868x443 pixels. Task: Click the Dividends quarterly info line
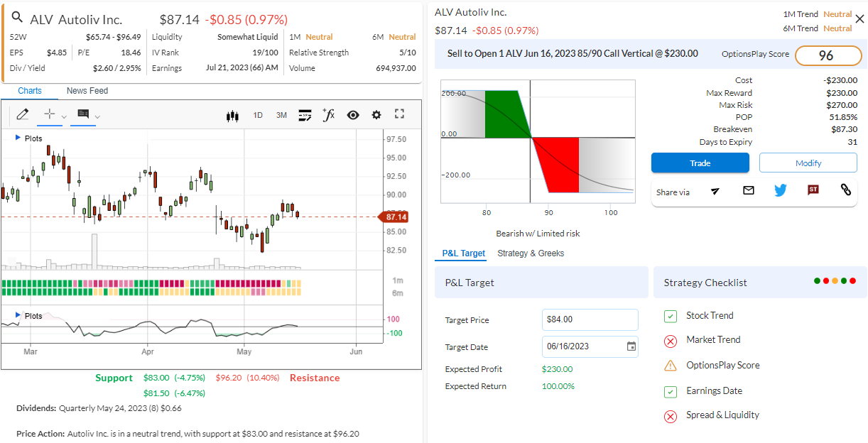click(99, 408)
